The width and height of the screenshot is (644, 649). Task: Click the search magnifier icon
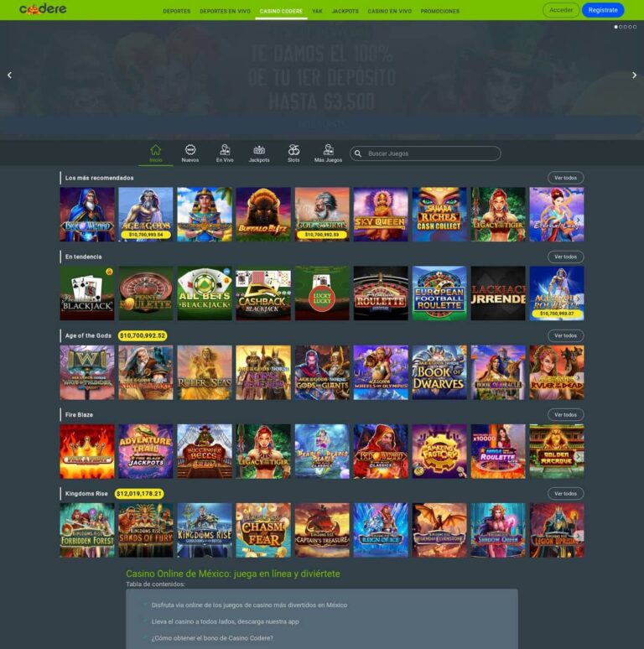pyautogui.click(x=358, y=153)
